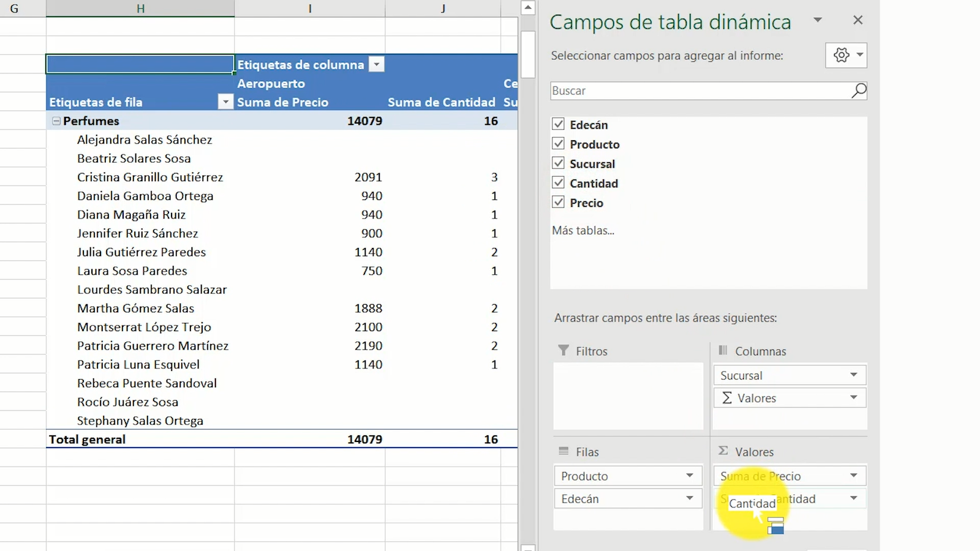Click the Filtros drop area box
The height and width of the screenshot is (551, 980).
628,396
